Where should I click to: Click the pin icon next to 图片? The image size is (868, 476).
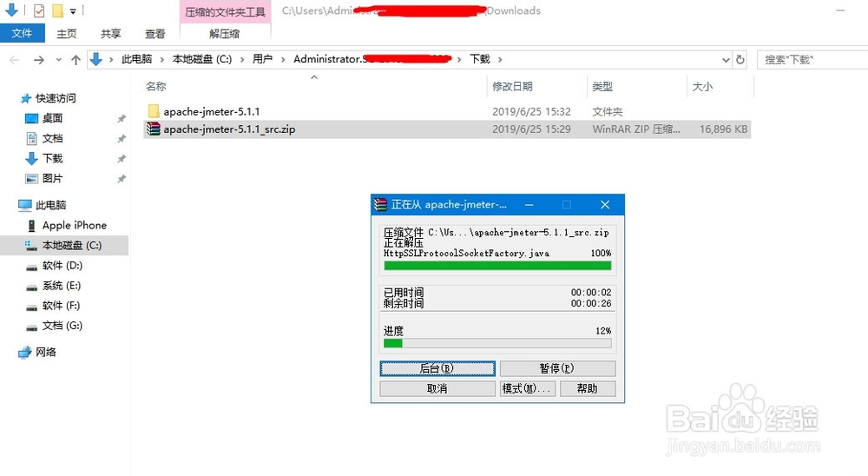122,178
